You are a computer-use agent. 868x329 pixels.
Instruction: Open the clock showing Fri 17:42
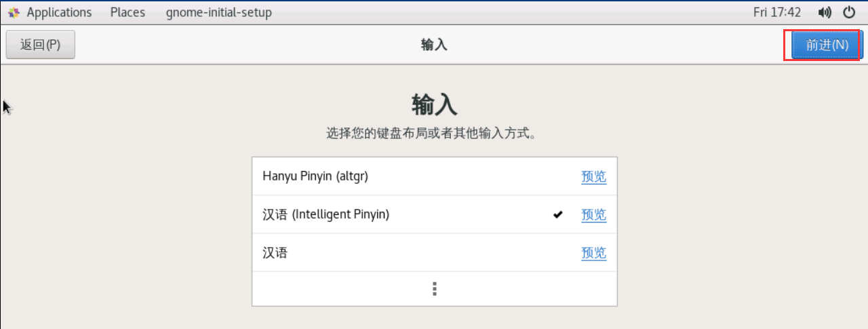pyautogui.click(x=777, y=12)
